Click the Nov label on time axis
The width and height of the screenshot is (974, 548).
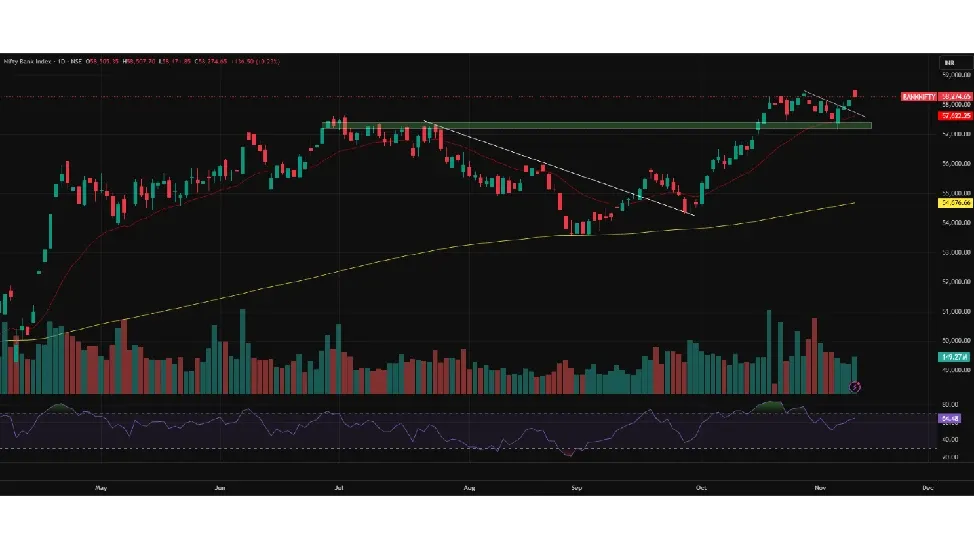pyautogui.click(x=820, y=488)
